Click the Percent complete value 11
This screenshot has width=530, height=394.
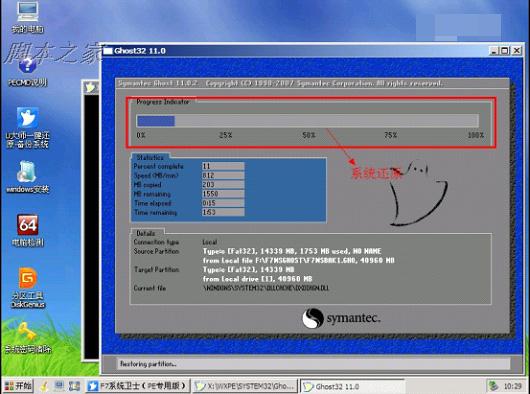(x=223, y=166)
